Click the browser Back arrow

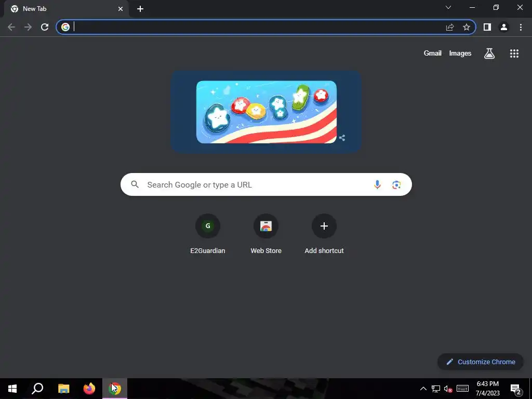[x=11, y=27]
